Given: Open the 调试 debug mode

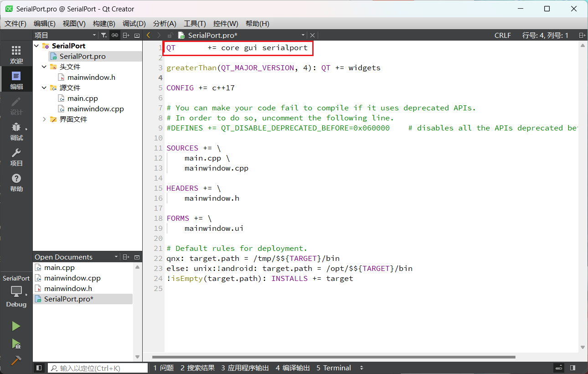Looking at the screenshot, I should 16,131.
